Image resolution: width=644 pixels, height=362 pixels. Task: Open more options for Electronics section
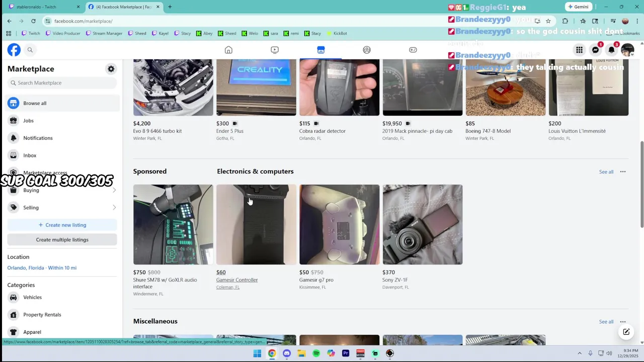tap(623, 172)
